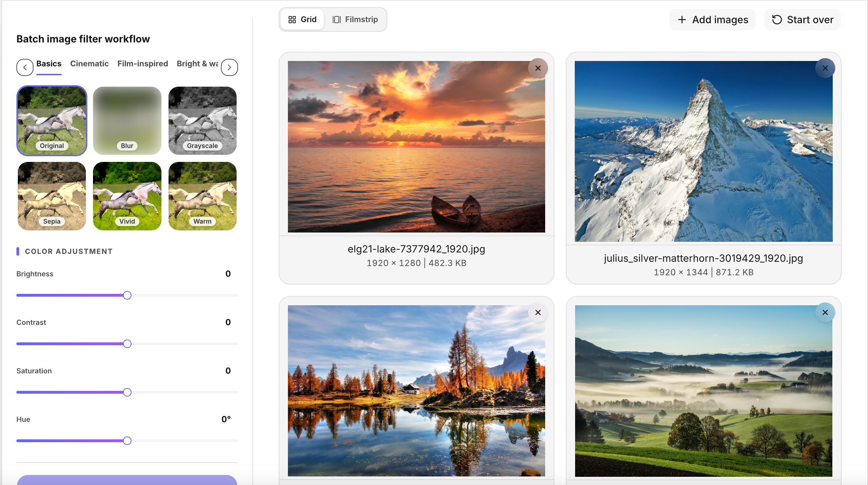This screenshot has height=485, width=868.
Task: Apply the Blur filter preset
Action: click(127, 121)
